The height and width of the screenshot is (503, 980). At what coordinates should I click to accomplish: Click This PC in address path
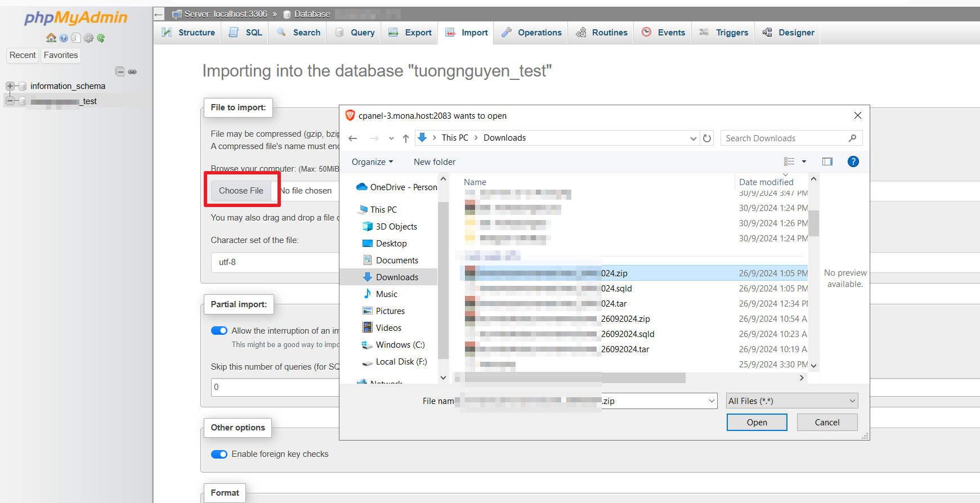tap(455, 138)
